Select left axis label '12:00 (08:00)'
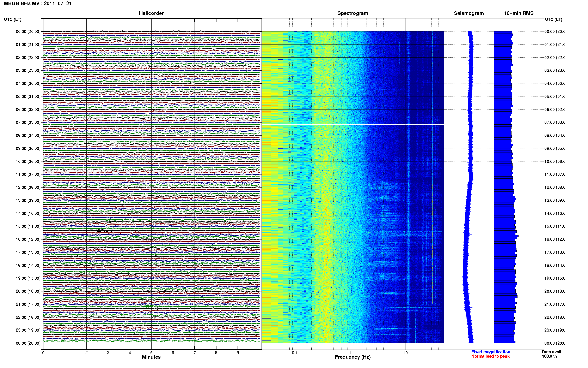Viewport: 588px width, 368px height. coord(28,187)
